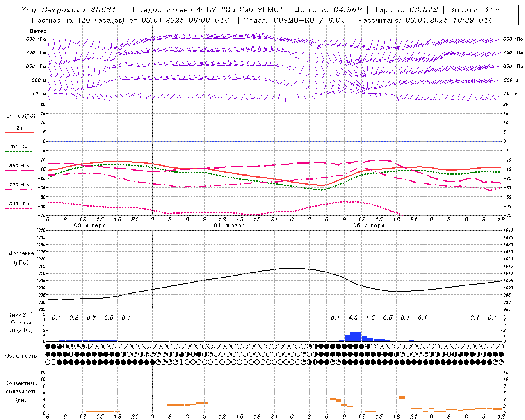Click the precipitation value 1.5
The image size is (525, 420).
point(370,317)
